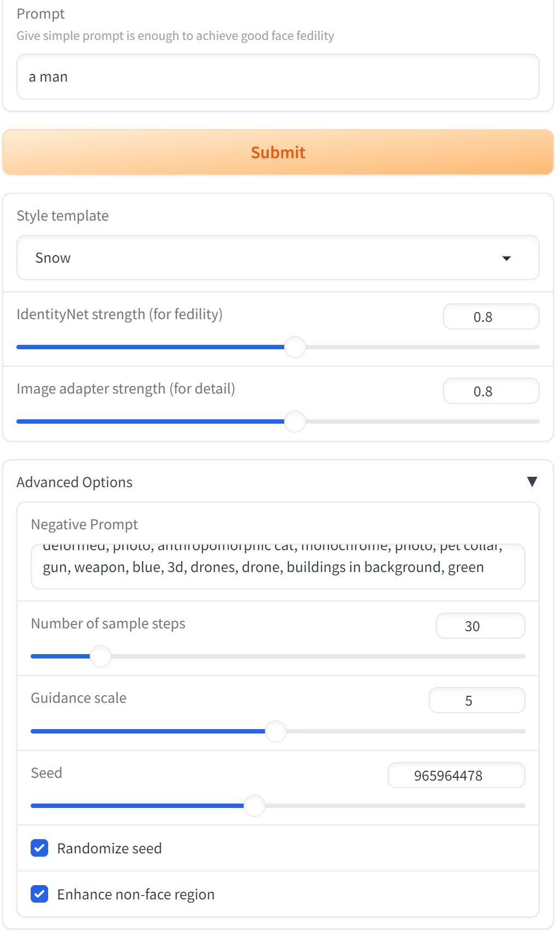Click the Seed number field showing 965964478
560x930 pixels.
[457, 775]
